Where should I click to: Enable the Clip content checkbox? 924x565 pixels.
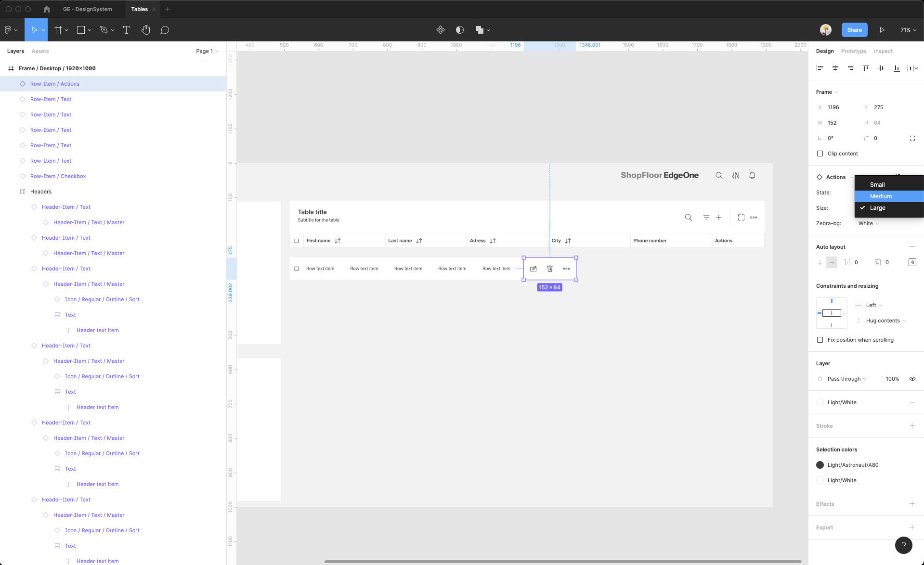tap(820, 154)
